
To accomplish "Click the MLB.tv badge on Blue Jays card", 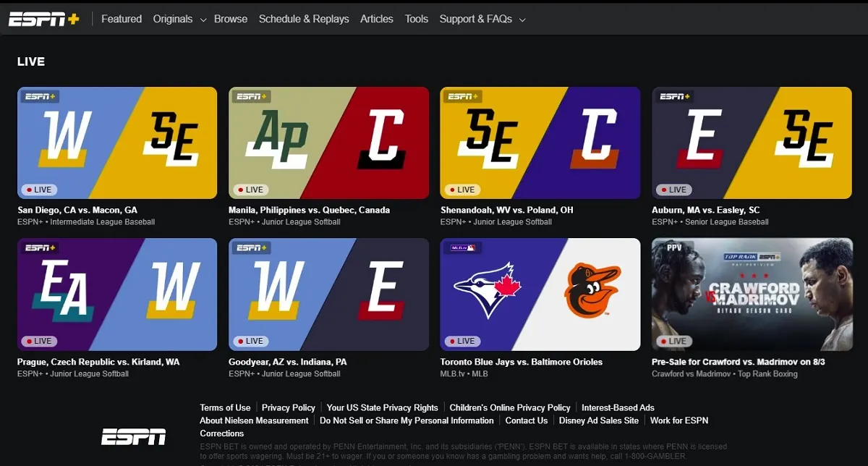I will [x=462, y=247].
